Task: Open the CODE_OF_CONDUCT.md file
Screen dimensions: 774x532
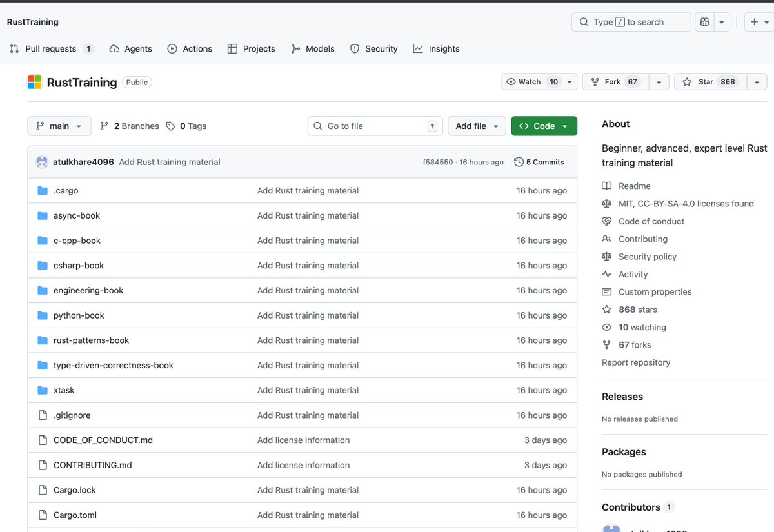Action: click(x=103, y=440)
